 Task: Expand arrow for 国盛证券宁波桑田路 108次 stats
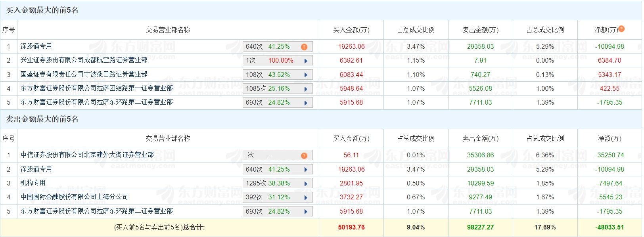click(306, 75)
